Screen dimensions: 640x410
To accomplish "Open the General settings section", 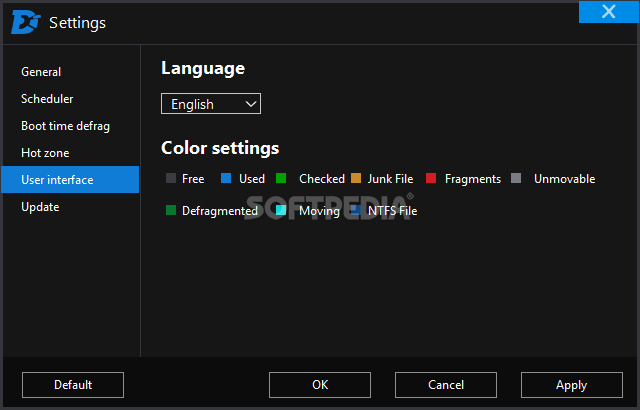I will coord(41,72).
